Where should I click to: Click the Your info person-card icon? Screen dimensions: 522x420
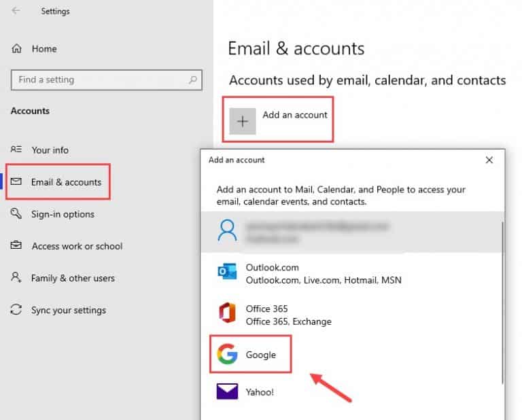pos(16,149)
